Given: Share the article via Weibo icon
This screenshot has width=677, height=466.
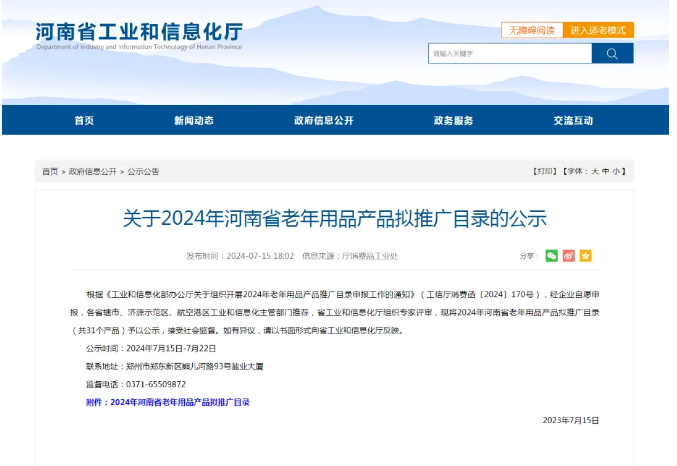Looking at the screenshot, I should tap(569, 256).
